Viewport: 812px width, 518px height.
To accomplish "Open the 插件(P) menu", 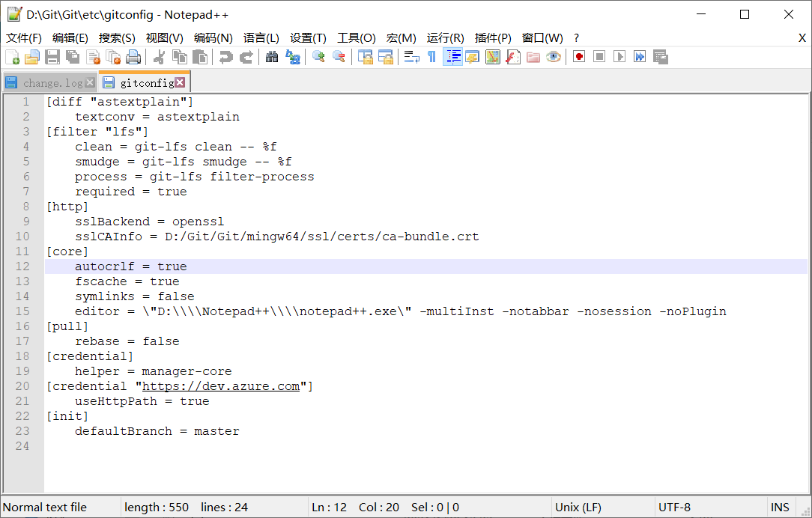I will 493,37.
